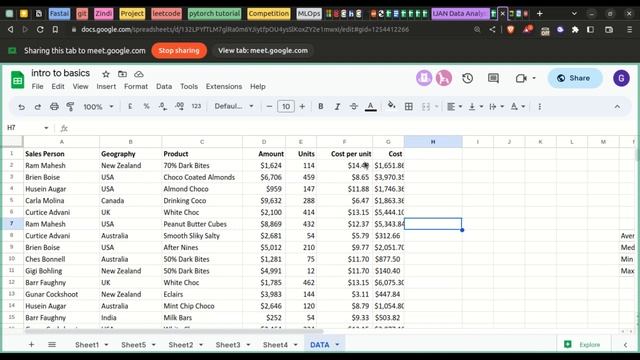Click the Name box showing H7
The width and height of the screenshot is (640, 360).
coord(27,128)
